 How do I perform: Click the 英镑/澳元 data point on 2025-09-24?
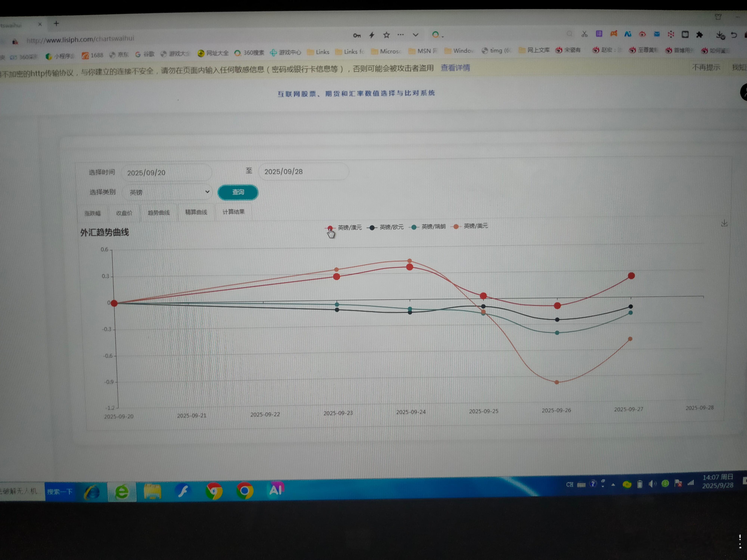tap(410, 267)
